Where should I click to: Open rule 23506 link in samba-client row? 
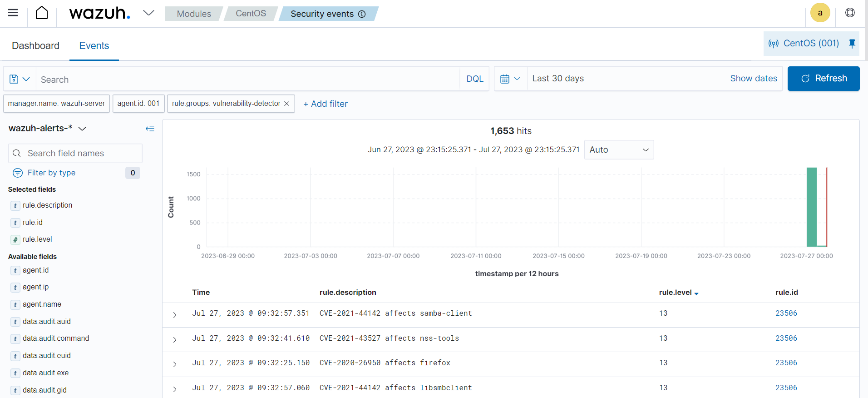point(786,313)
